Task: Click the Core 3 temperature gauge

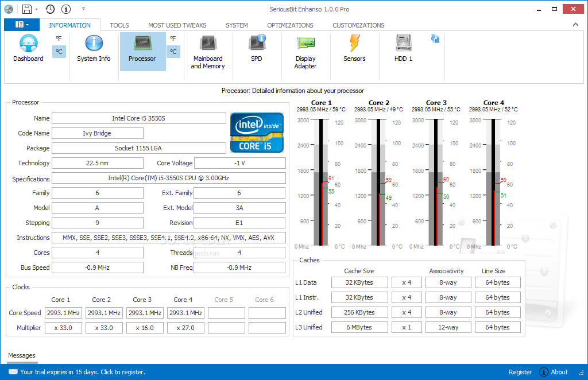Action: pyautogui.click(x=436, y=183)
